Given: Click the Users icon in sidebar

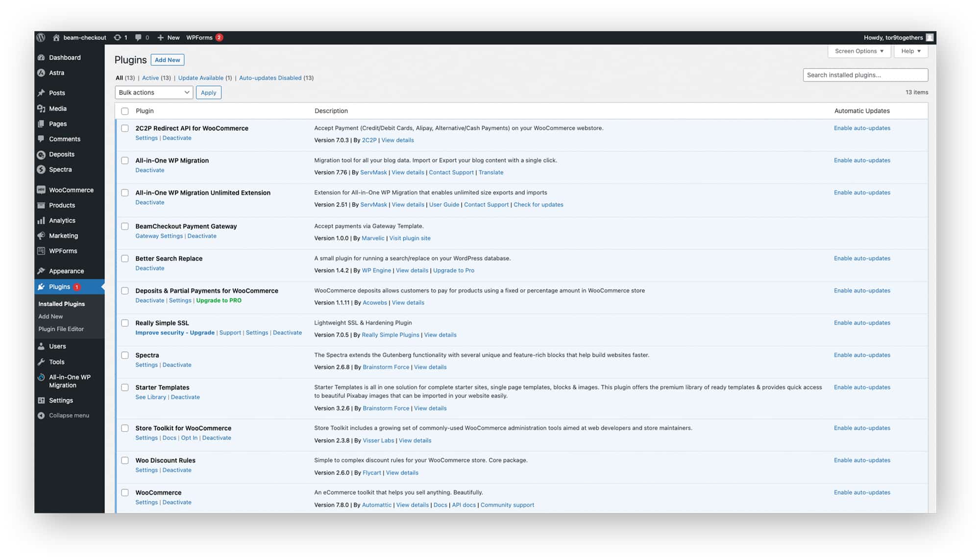Looking at the screenshot, I should click(41, 346).
